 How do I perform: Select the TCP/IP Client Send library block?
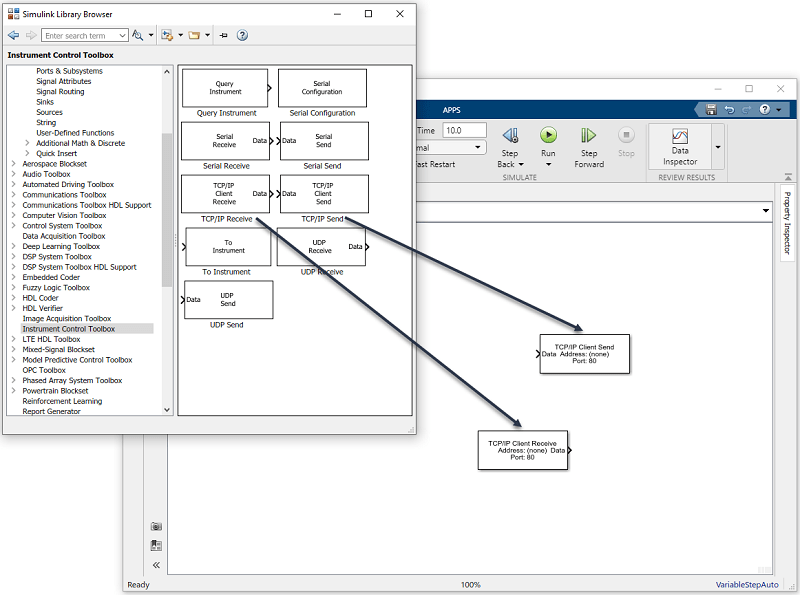tap(324, 194)
